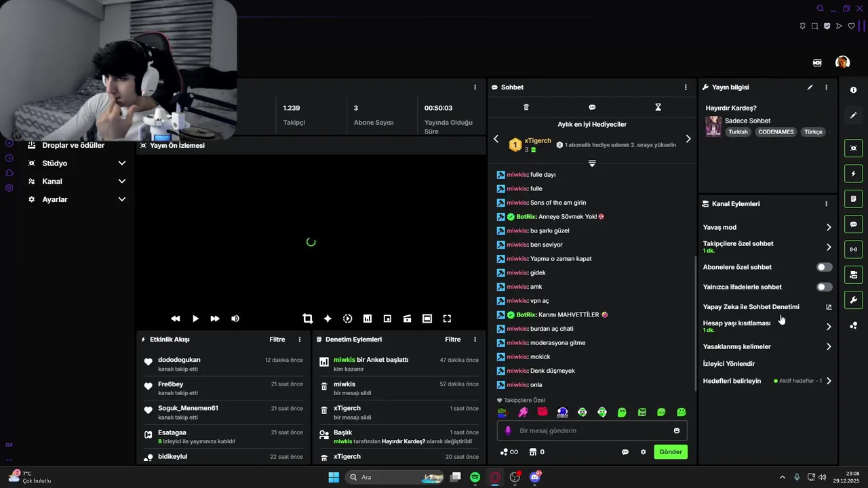Open Filtre in Denetim Eylemleri panel
Image resolution: width=868 pixels, height=488 pixels.
click(452, 340)
